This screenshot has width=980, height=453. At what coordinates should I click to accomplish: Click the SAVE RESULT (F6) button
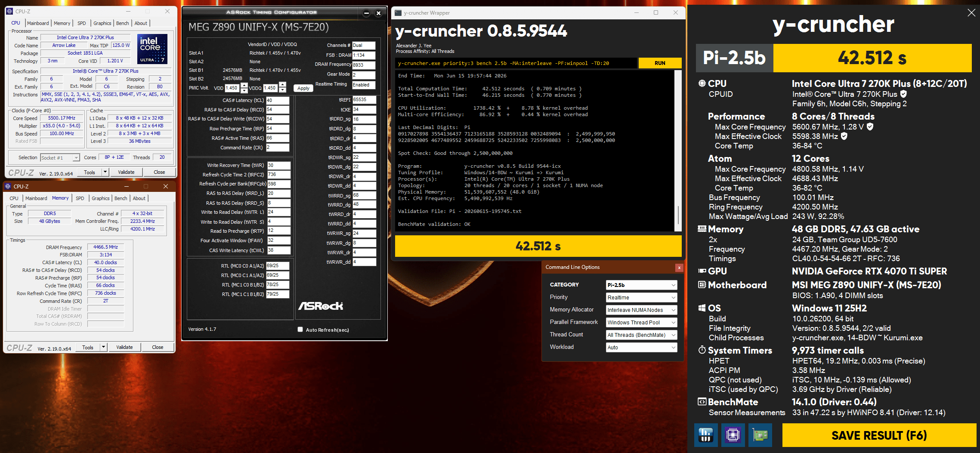tap(879, 435)
